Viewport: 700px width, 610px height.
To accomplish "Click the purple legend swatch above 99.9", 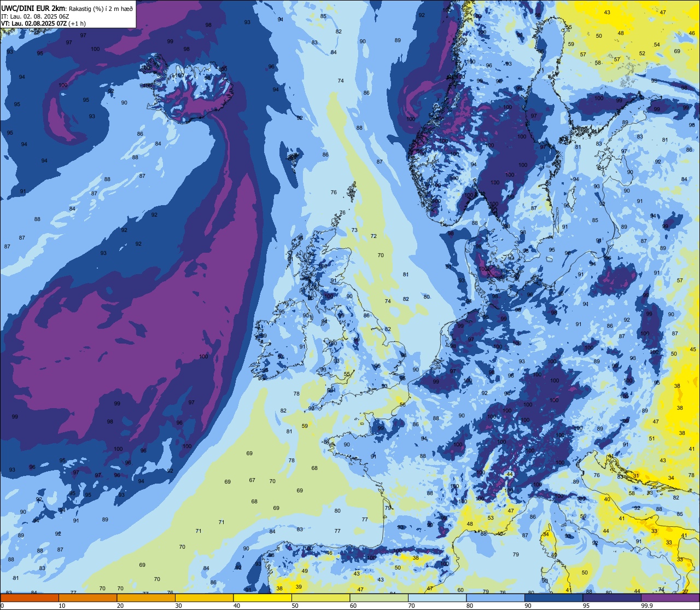I will [x=670, y=598].
